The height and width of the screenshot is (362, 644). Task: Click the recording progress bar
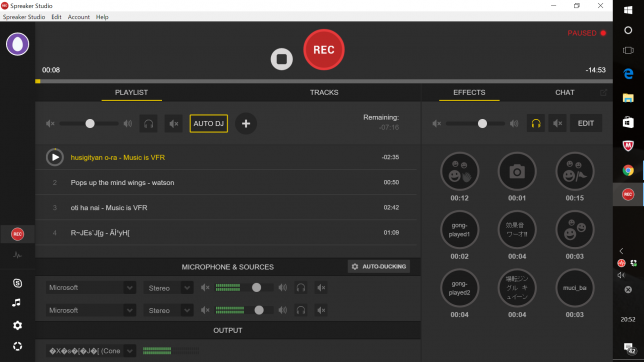324,81
